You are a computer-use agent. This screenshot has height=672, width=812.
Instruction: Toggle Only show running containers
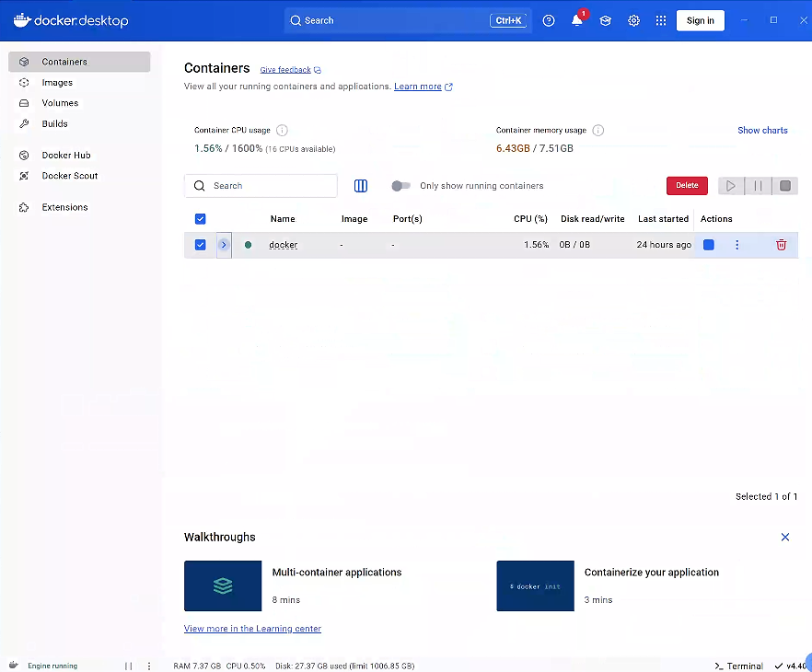400,186
